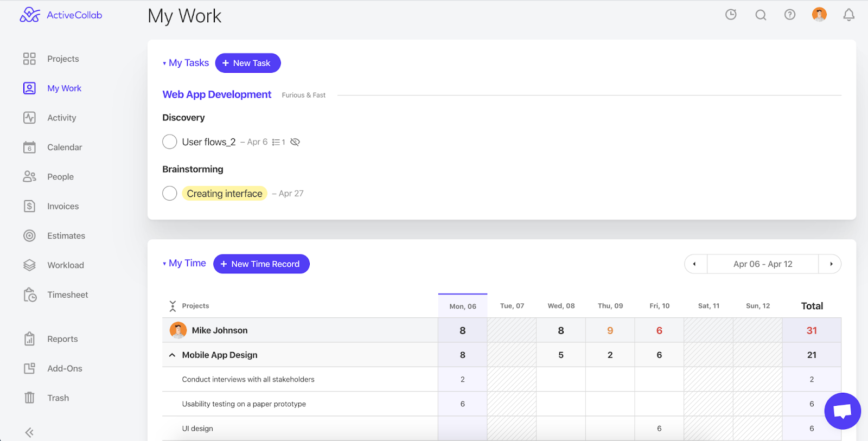
Task: Complete the Creating interface task
Action: tap(170, 194)
